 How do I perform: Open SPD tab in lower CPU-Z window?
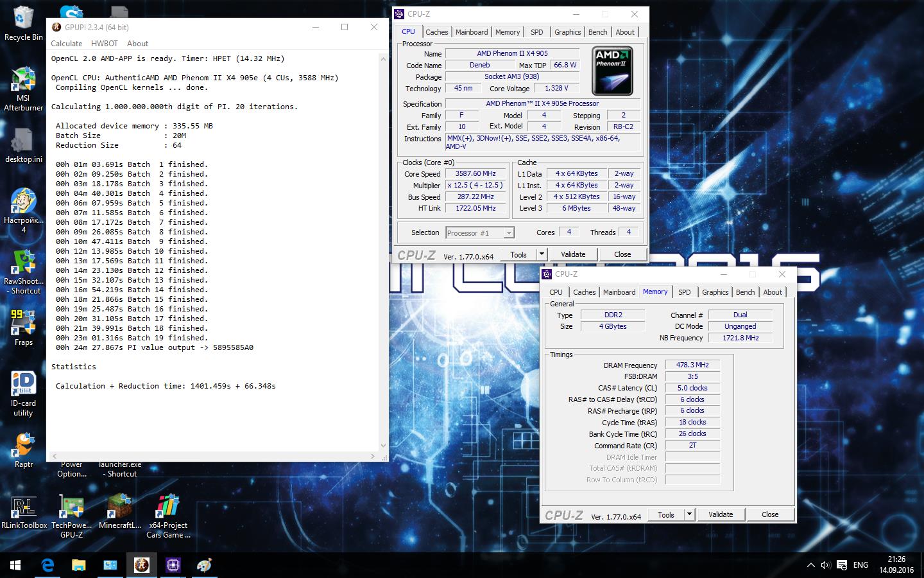[685, 292]
